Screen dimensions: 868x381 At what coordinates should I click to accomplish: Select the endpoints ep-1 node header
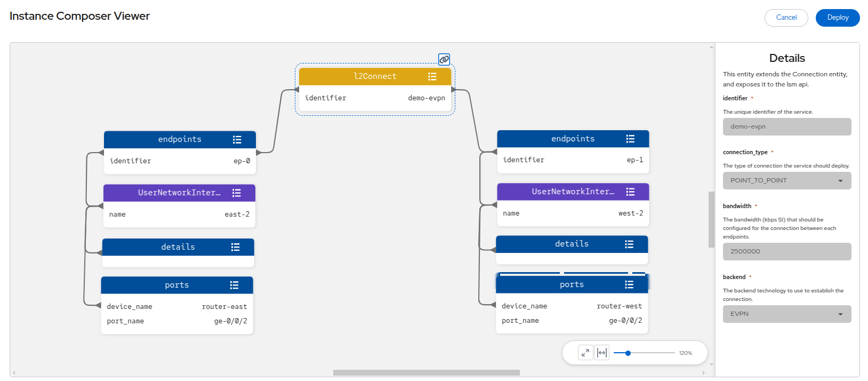(573, 139)
